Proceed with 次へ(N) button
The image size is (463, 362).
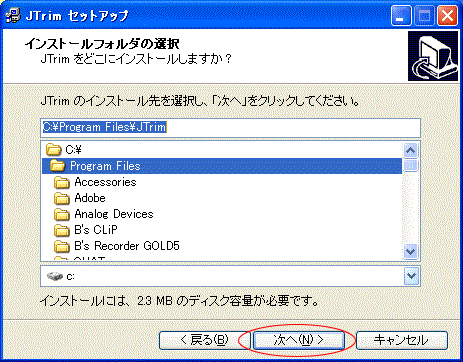point(298,340)
